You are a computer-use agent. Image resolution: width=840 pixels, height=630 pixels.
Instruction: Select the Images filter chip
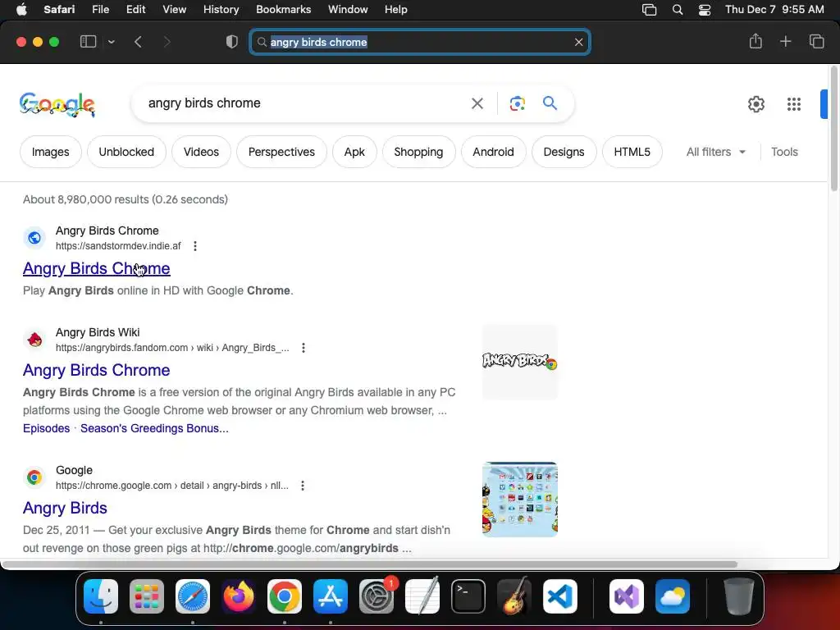[x=50, y=152]
